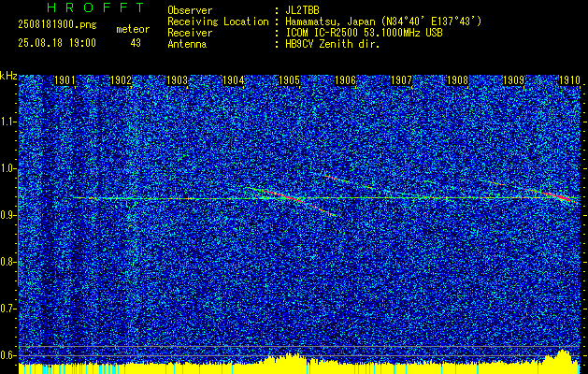The width and height of the screenshot is (588, 374).
Task: Select the HB9CV Zenith dir. text
Action: pos(333,44)
